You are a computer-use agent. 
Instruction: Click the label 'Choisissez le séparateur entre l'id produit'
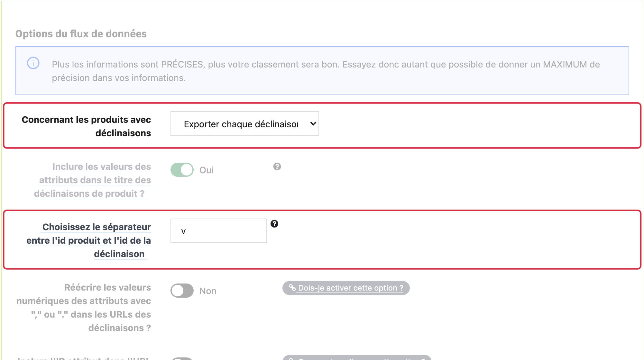[x=89, y=240]
